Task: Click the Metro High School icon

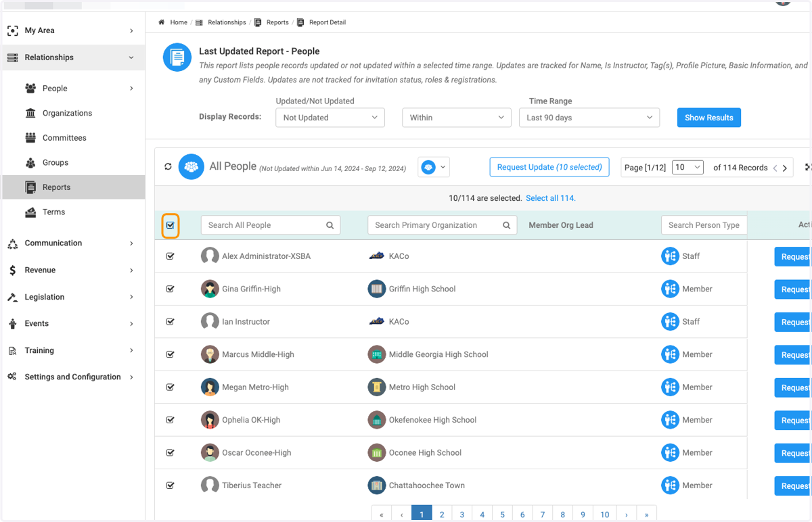Action: click(377, 387)
